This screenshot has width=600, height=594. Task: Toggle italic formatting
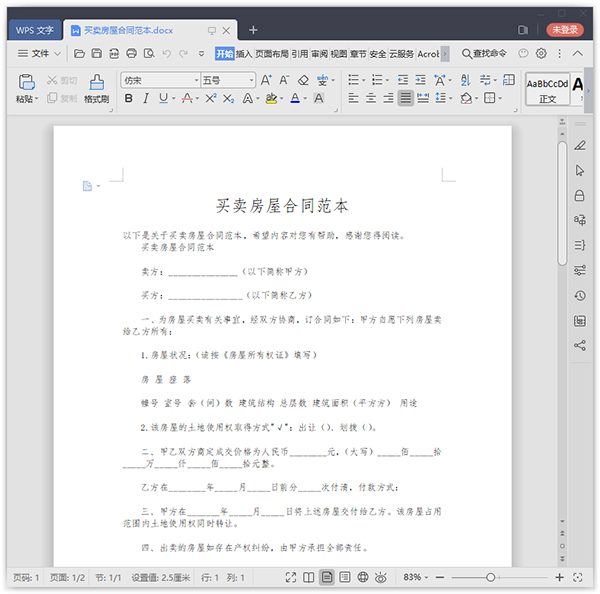point(146,98)
